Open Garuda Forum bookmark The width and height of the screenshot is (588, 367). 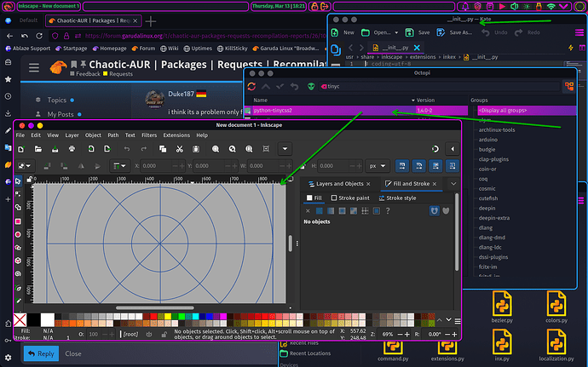tap(143, 49)
